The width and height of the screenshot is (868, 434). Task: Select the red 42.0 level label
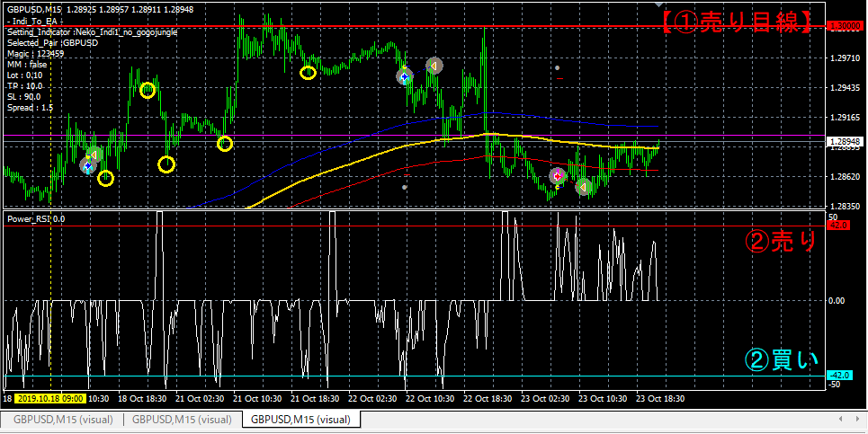[x=837, y=226]
